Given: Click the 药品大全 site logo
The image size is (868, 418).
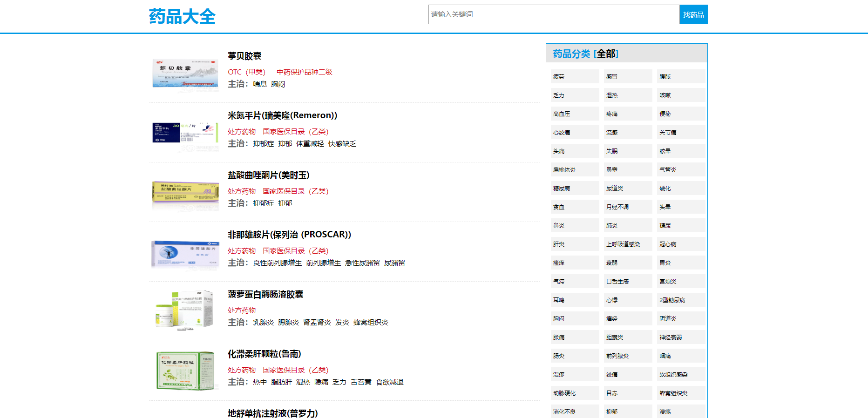Looking at the screenshot, I should [x=182, y=16].
